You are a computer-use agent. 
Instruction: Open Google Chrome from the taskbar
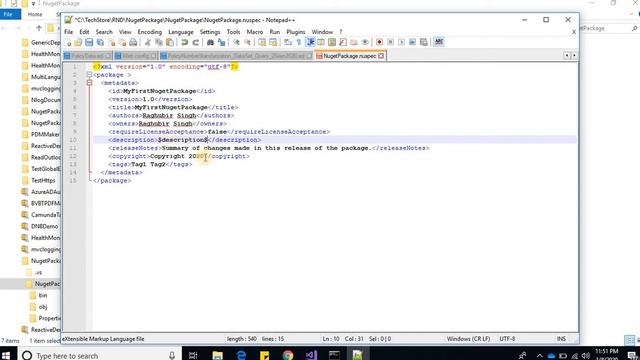pyautogui.click(x=288, y=356)
